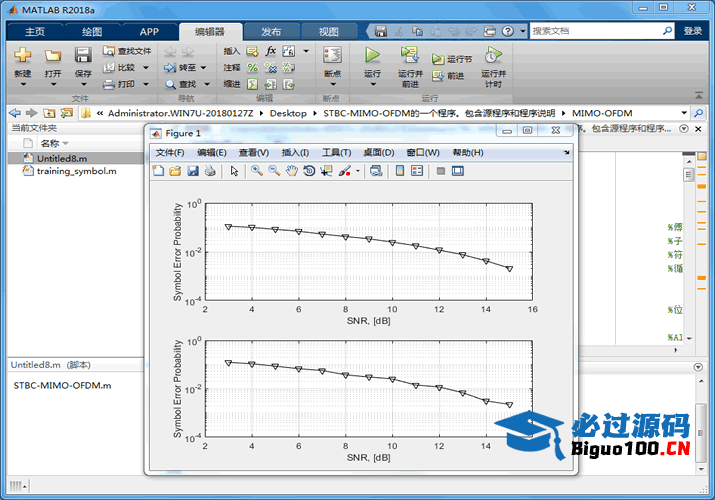Select the Rotate 3D tool
This screenshot has height=500, width=715.
(309, 171)
